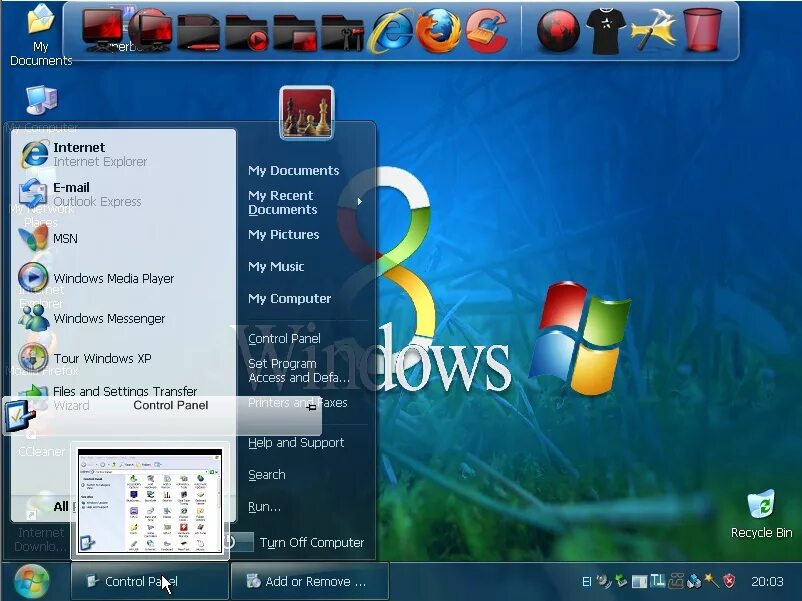The image size is (802, 601).
Task: Open Windows Messenger entry
Action: tap(123, 318)
